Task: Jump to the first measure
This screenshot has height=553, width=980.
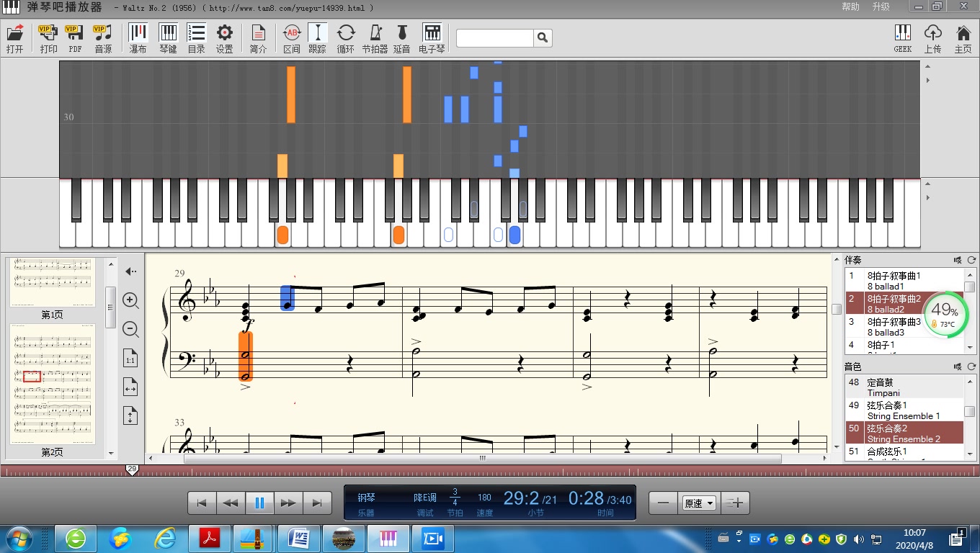Action: click(202, 503)
